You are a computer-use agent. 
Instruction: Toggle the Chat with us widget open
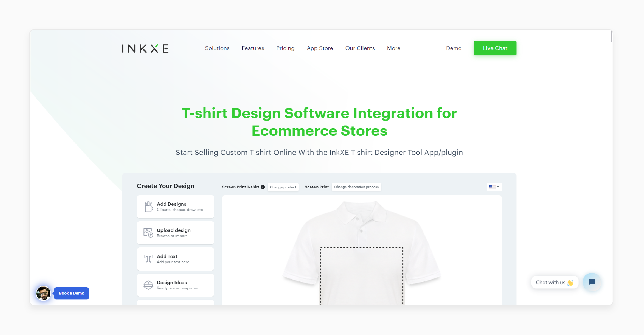[x=592, y=282]
